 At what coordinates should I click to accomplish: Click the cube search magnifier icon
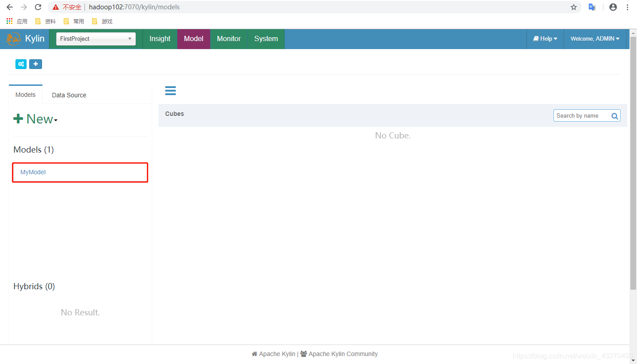614,116
